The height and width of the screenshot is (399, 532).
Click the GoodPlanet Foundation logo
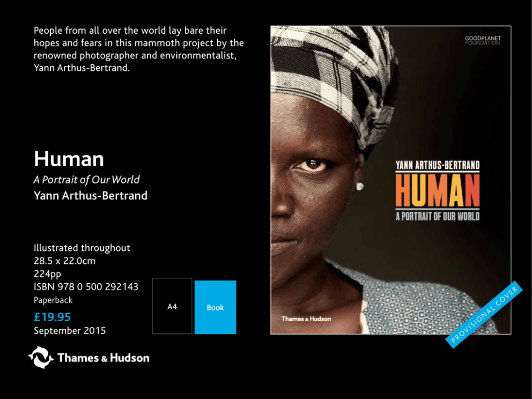483,40
